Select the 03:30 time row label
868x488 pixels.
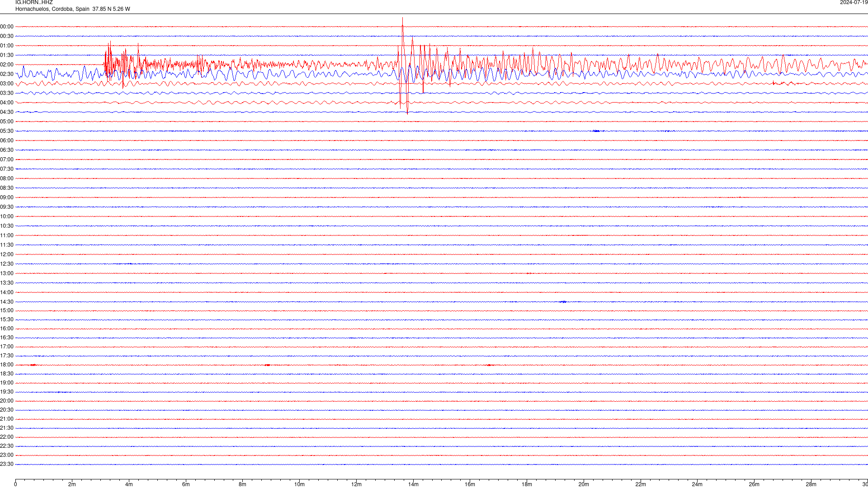coord(7,93)
